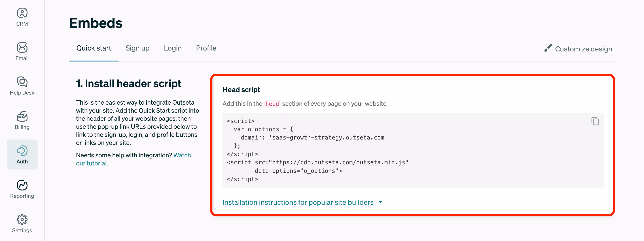Click the "var o_options = {" code line
The image size is (644, 241).
pos(263,129)
